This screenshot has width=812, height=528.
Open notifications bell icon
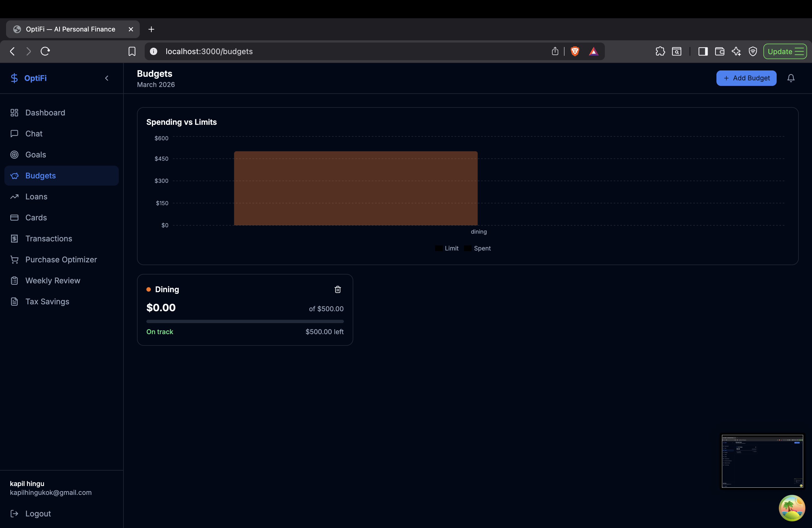coord(790,78)
